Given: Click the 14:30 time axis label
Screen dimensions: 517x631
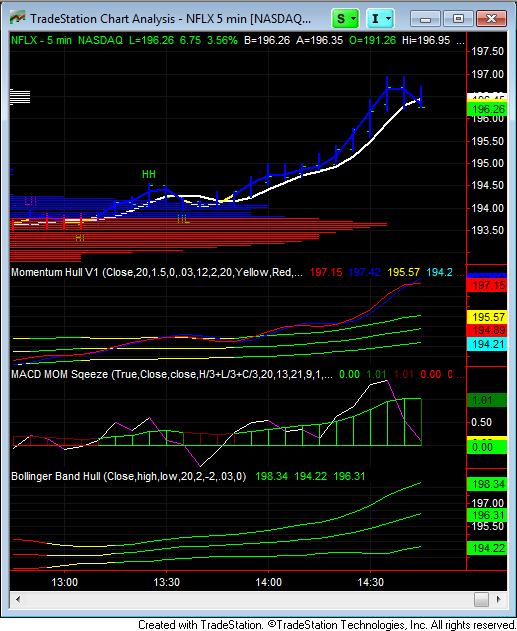Looking at the screenshot, I should (x=371, y=582).
